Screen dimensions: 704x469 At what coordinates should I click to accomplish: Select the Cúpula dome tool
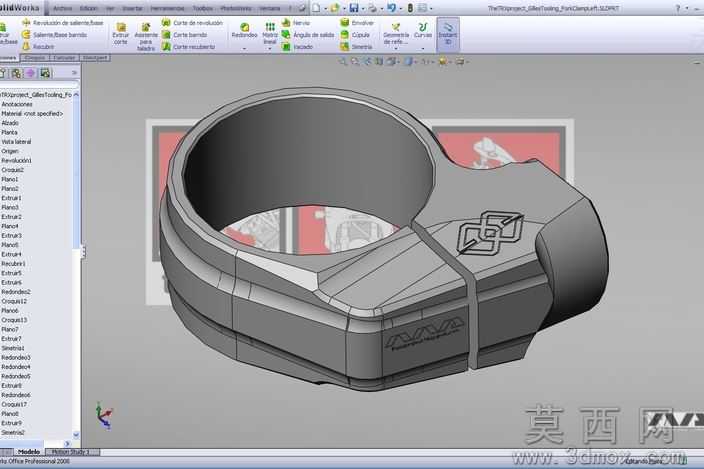[x=355, y=35]
